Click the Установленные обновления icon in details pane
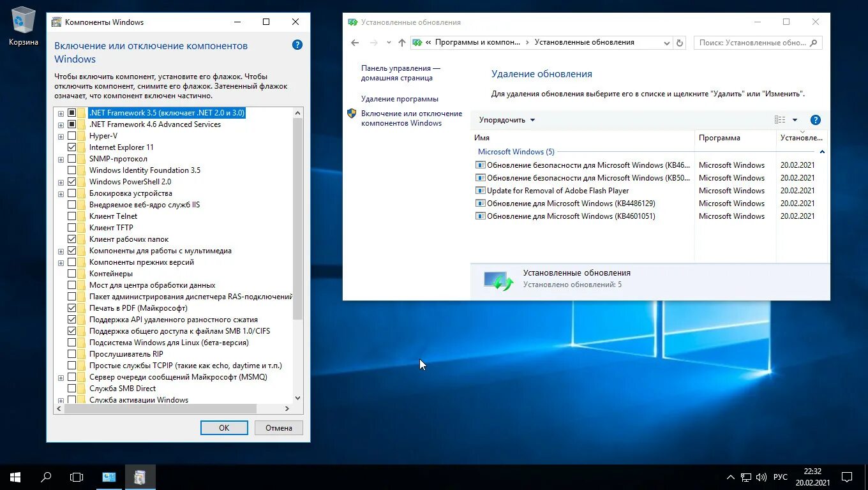 click(x=498, y=281)
